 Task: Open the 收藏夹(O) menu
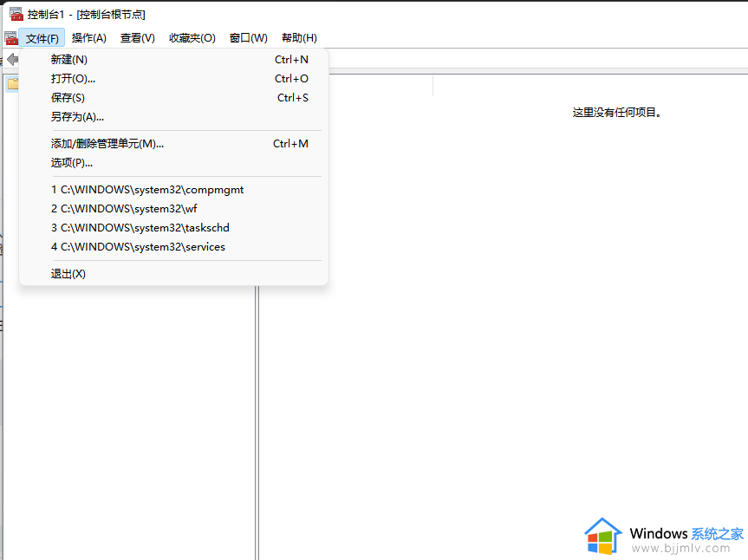192,38
